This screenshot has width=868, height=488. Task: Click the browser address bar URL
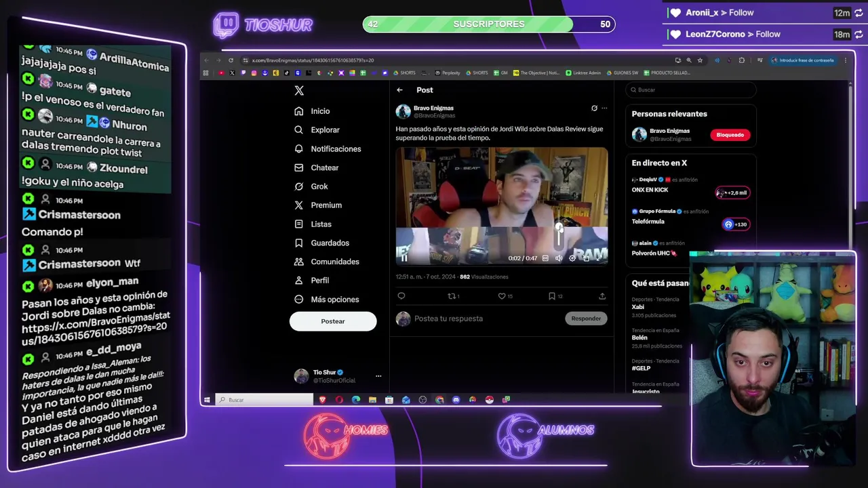click(x=313, y=60)
